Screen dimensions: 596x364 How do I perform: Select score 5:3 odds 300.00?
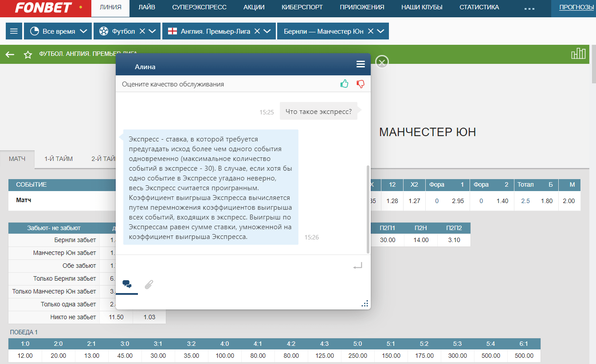coord(457,356)
